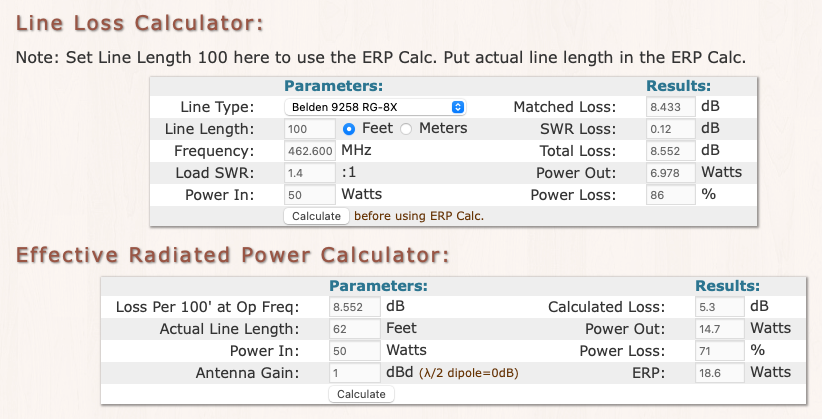Click Power In field in Line Loss Calculator
822x419 pixels.
coord(309,195)
